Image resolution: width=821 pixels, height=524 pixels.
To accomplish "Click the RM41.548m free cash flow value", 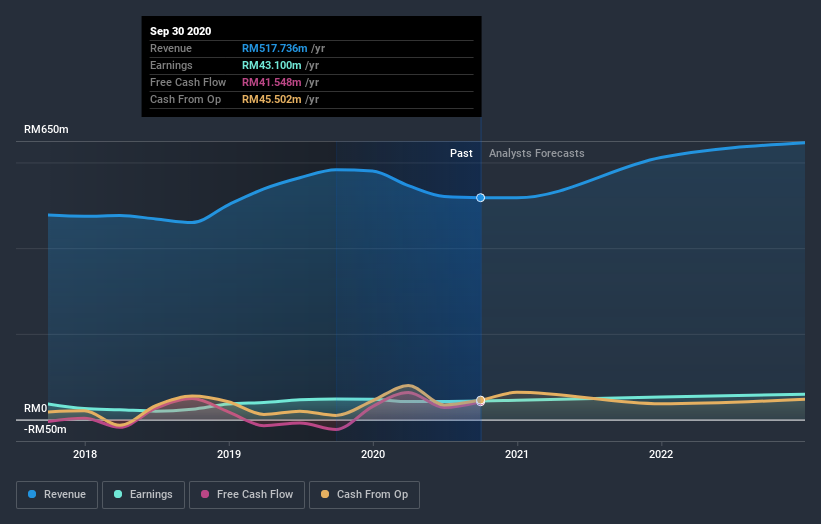I will pyautogui.click(x=271, y=82).
